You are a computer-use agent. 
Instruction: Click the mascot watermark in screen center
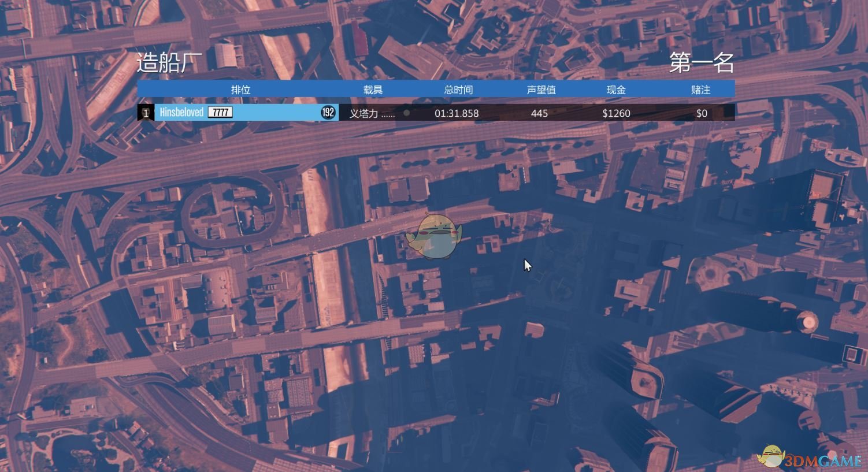click(435, 236)
